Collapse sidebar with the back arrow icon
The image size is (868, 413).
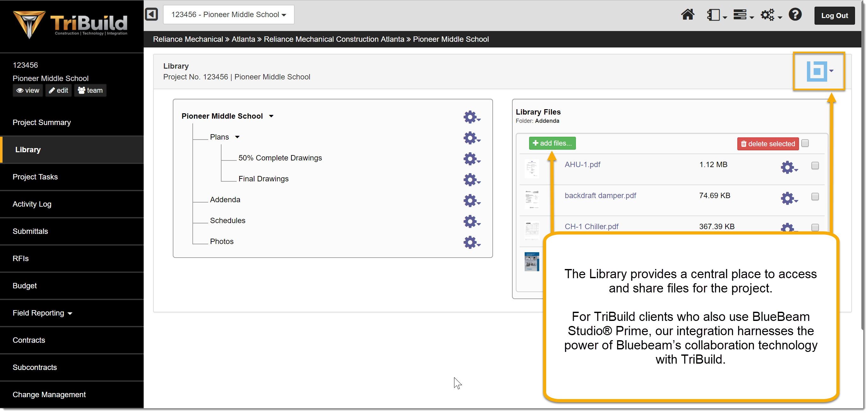152,15
